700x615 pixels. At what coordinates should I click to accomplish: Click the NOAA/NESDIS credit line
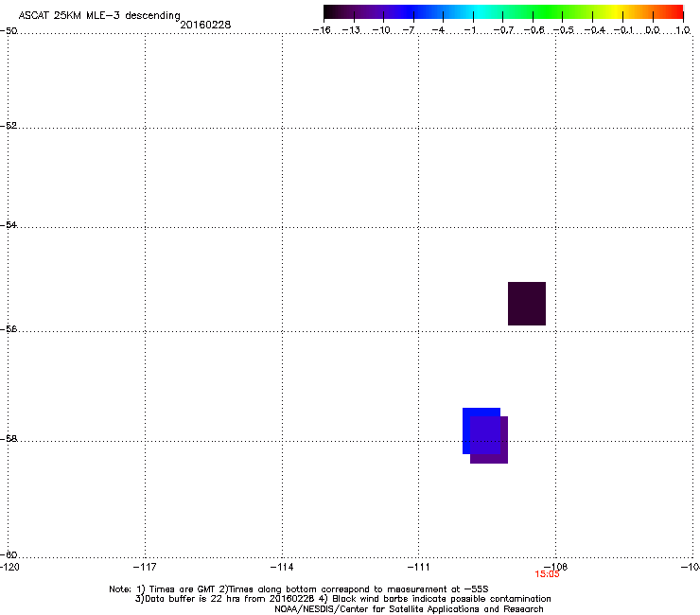[409, 609]
